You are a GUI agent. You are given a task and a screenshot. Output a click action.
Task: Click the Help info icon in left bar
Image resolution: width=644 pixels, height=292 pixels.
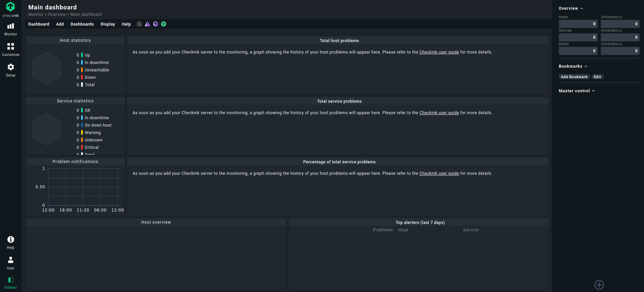pyautogui.click(x=11, y=242)
